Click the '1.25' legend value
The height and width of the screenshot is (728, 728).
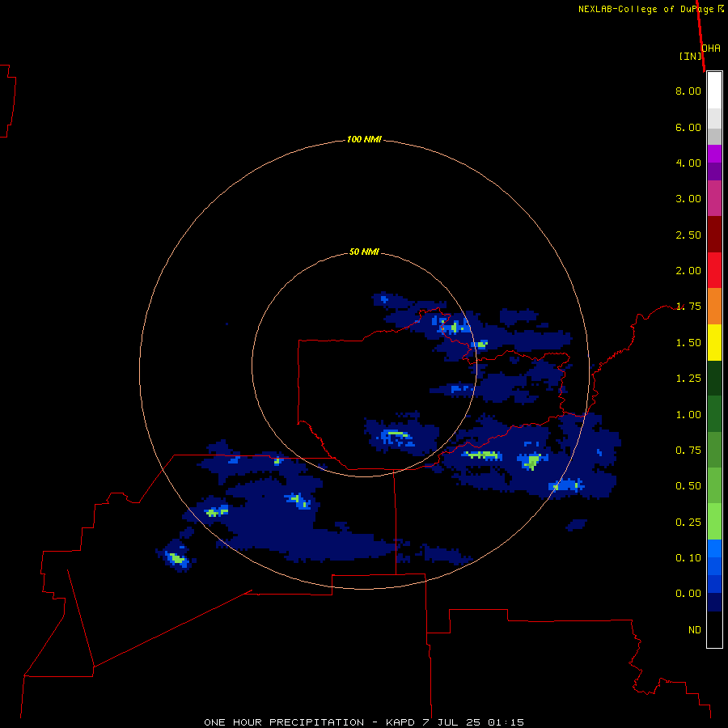[x=688, y=379]
